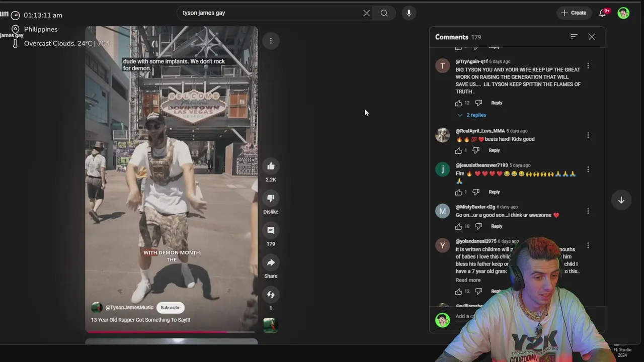
Task: Click your avatar beside the comment box
Action: coord(443,320)
